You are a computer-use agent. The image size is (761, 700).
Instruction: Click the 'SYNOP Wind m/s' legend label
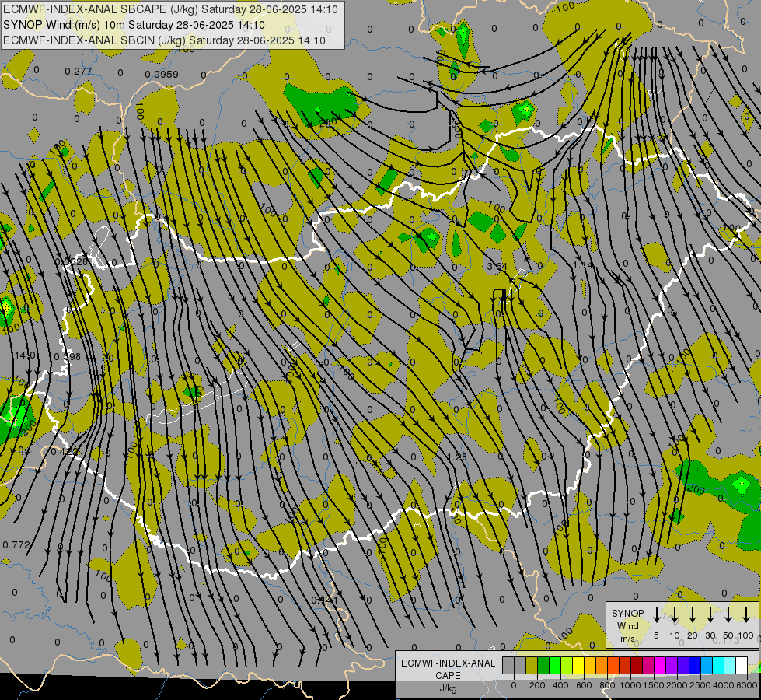[x=627, y=625]
